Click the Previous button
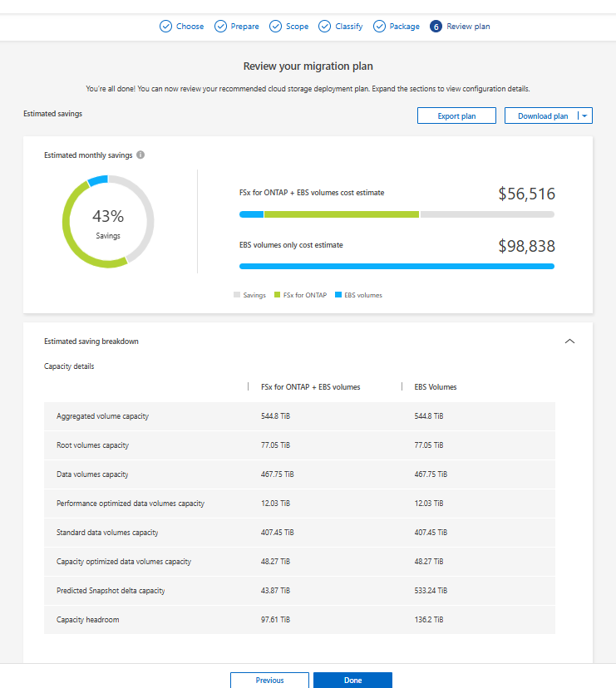Screen dimensions: 616x688 pyautogui.click(x=269, y=680)
